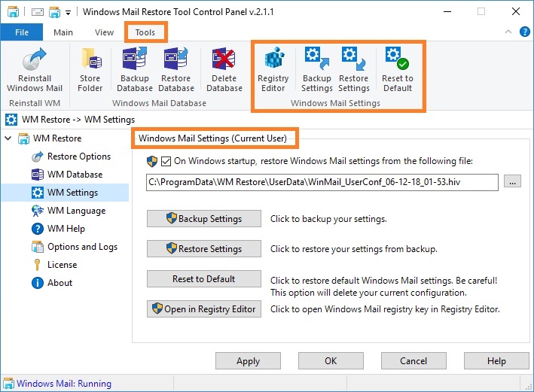Image resolution: width=534 pixels, height=392 pixels.
Task: Click the Reinstall Windows Mail ribbon icon
Action: click(x=35, y=69)
